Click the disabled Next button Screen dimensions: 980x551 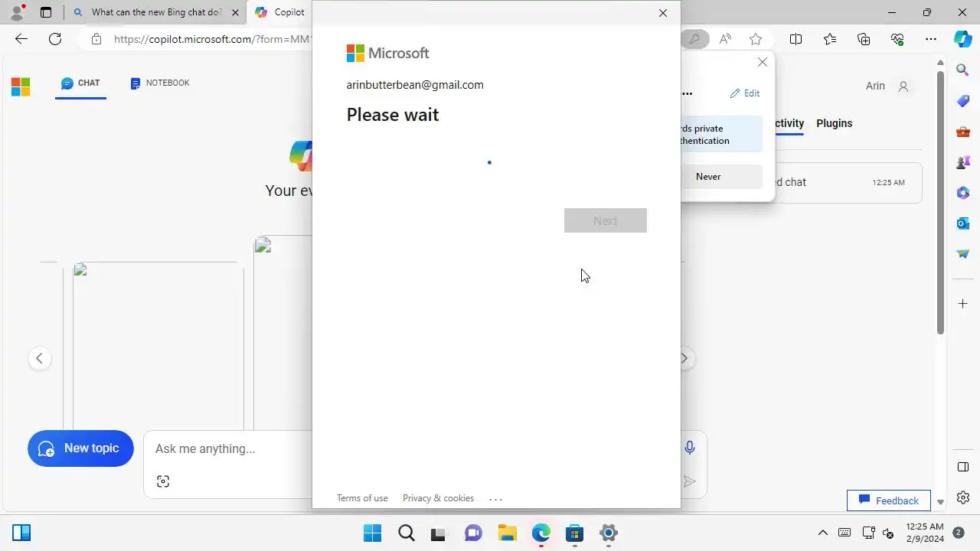[606, 220]
